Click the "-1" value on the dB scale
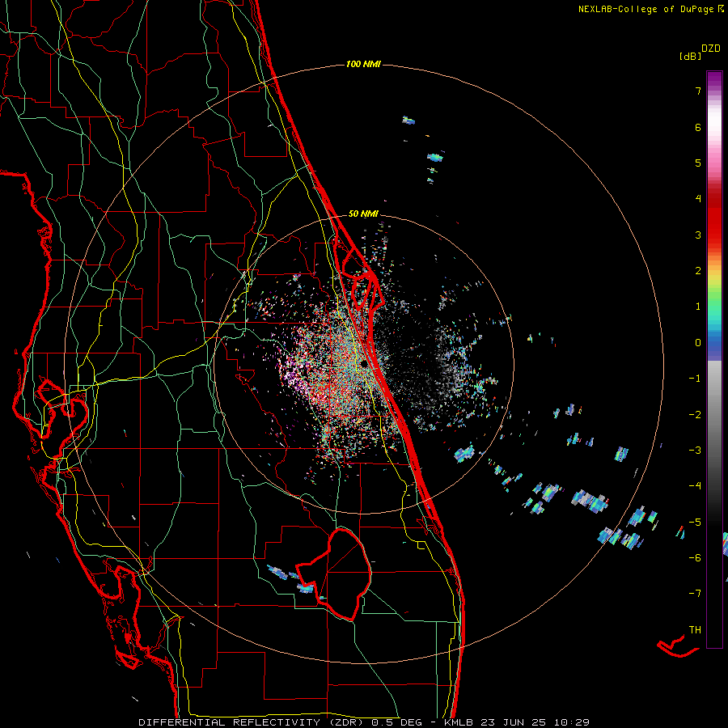 [x=695, y=379]
